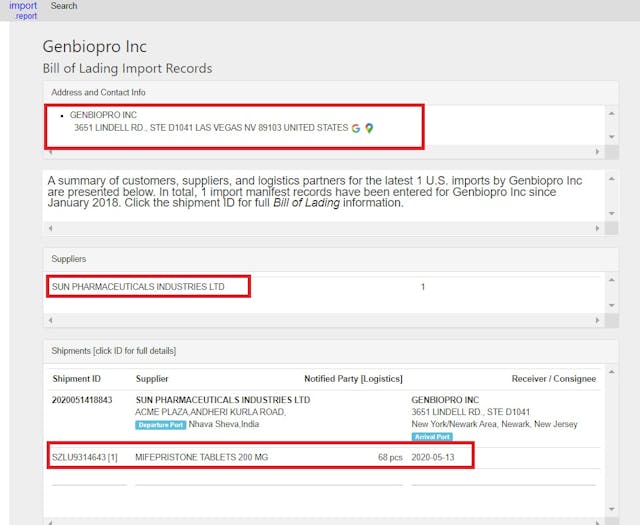Image resolution: width=640 pixels, height=525 pixels.
Task: Click GENBIOPRO INC name in address panel
Action: (x=103, y=115)
